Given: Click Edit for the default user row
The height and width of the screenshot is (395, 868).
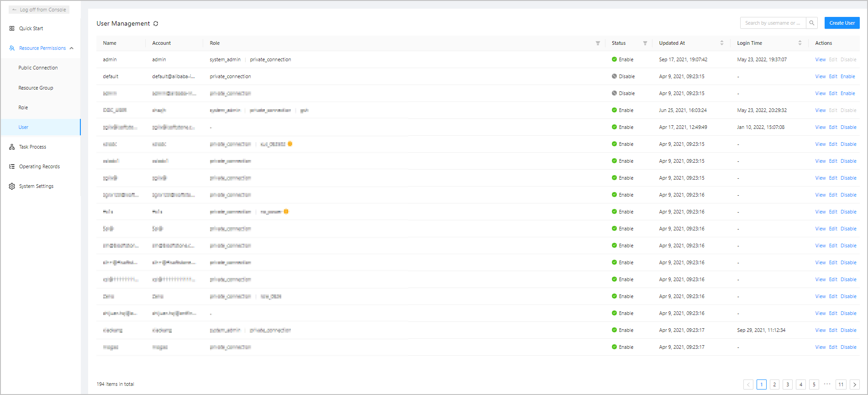Looking at the screenshot, I should click(833, 76).
